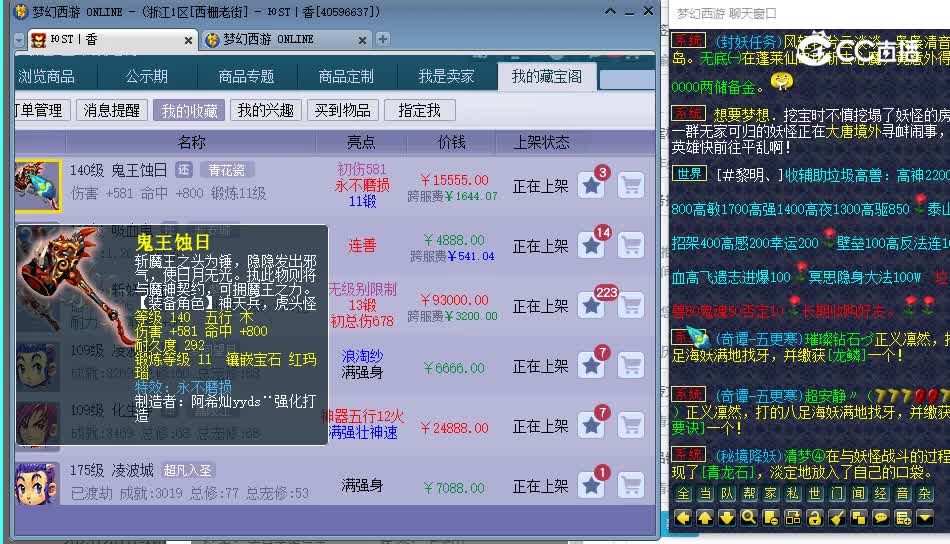
Task: Click the 鬼王蚀日 weapon thumbnail
Action: point(38,186)
